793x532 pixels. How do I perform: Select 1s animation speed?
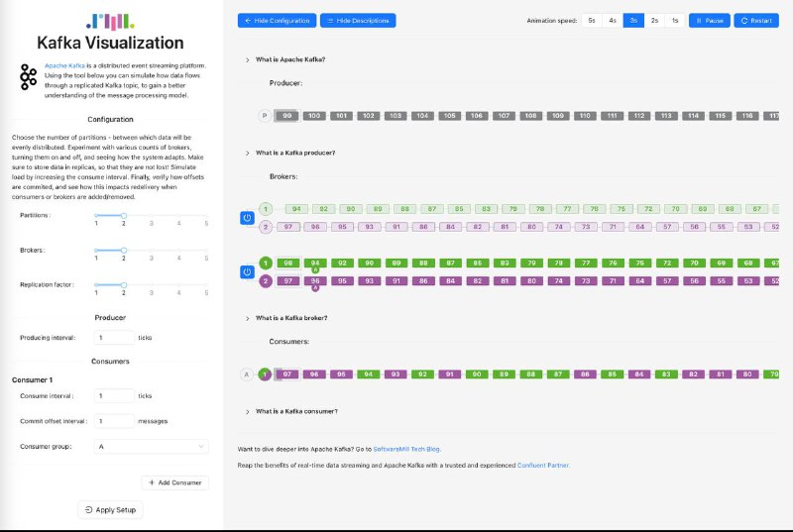[x=675, y=21]
